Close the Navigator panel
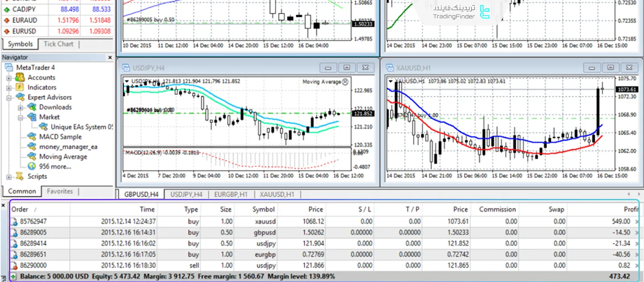Image resolution: width=644 pixels, height=282 pixels. pyautogui.click(x=110, y=58)
